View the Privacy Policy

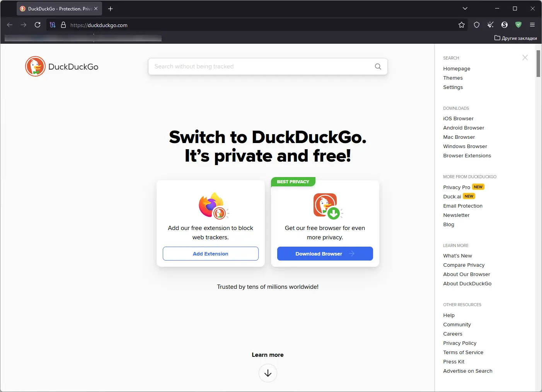(460, 343)
